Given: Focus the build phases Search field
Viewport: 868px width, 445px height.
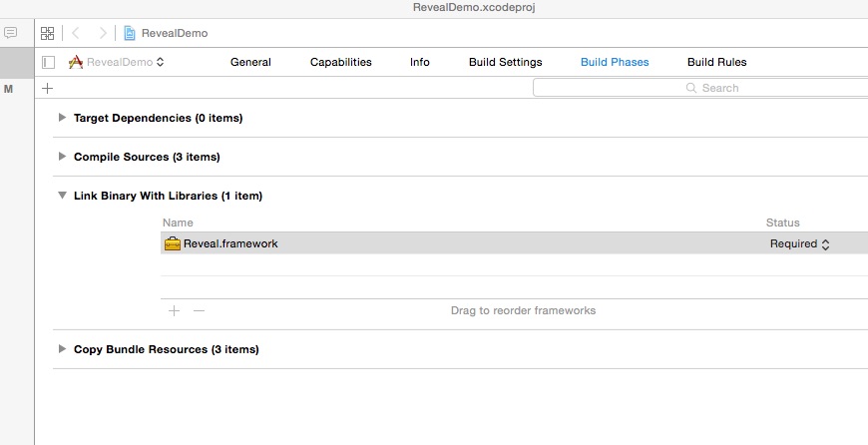Looking at the screenshot, I should click(700, 88).
